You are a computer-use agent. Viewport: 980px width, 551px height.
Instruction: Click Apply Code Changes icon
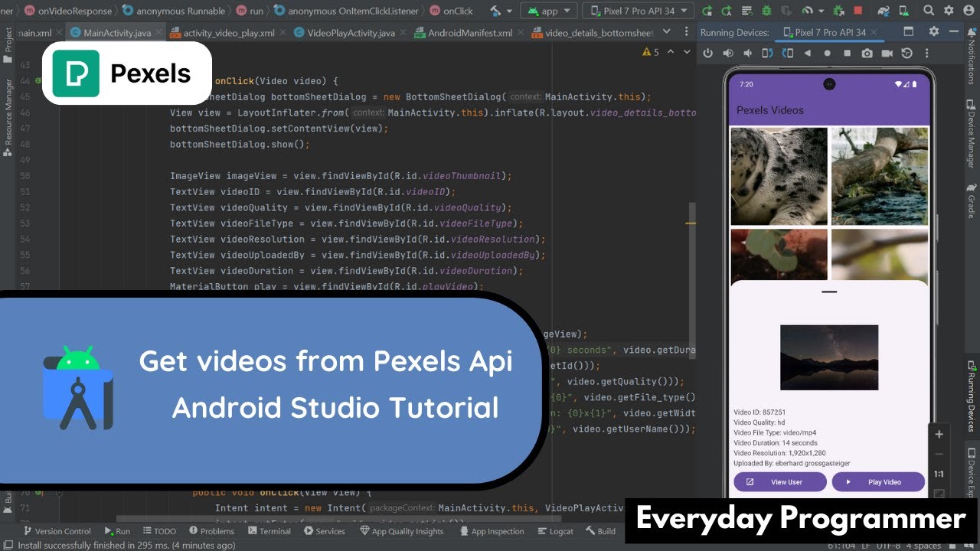[746, 11]
